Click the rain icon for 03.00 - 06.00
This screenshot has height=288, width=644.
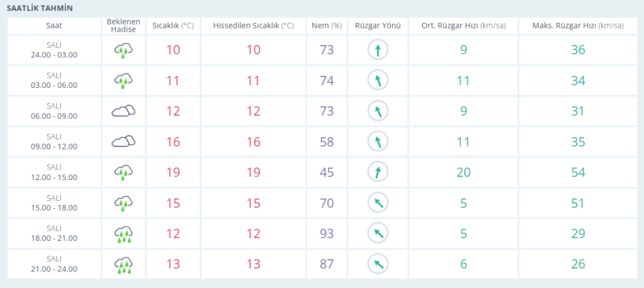(x=123, y=81)
